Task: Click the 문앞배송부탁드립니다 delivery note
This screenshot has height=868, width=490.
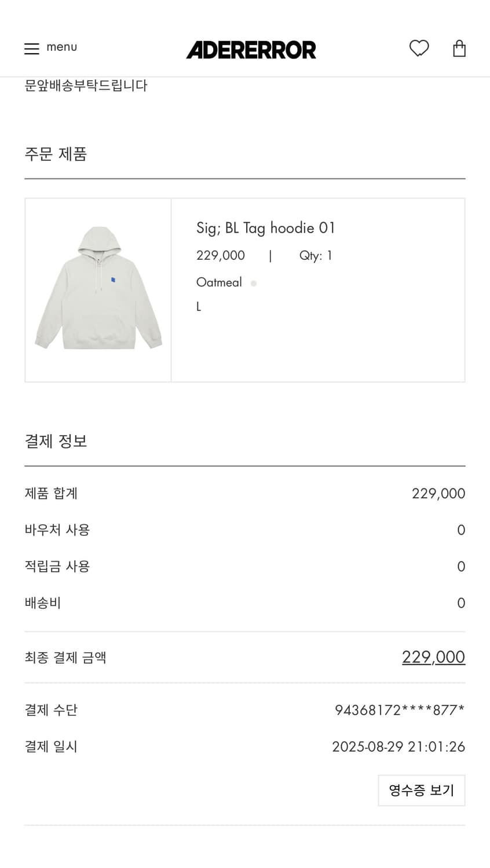Action: click(86, 86)
